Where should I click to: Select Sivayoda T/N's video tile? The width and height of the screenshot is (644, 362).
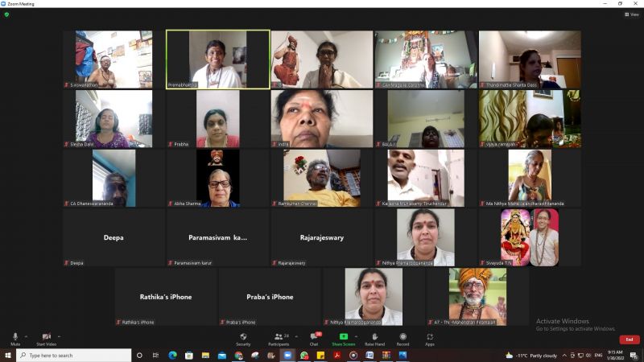(x=530, y=237)
